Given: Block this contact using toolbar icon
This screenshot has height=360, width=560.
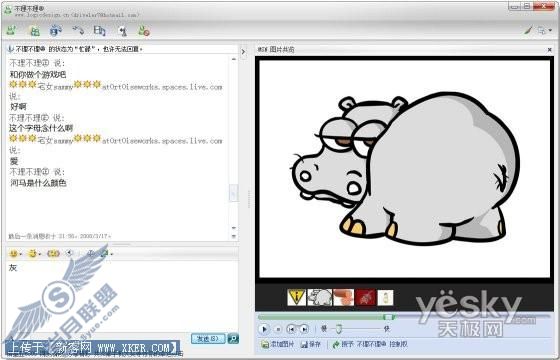Looking at the screenshot, I should pyautogui.click(x=144, y=31).
